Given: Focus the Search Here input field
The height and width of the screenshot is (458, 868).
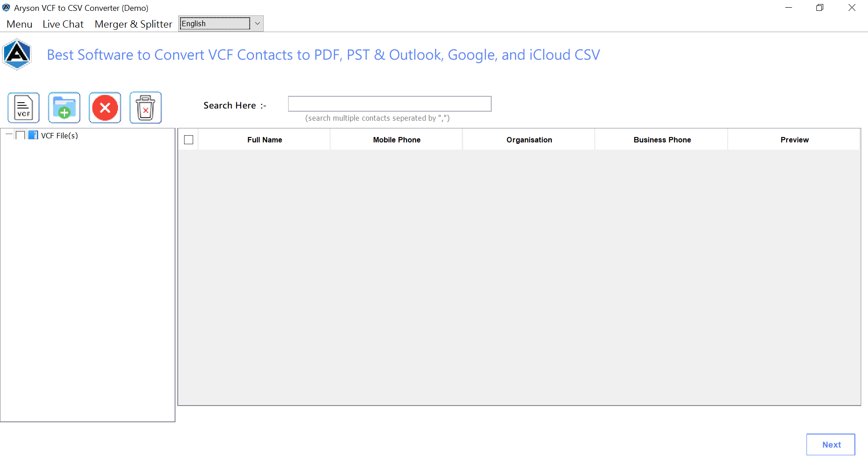Looking at the screenshot, I should 389,104.
